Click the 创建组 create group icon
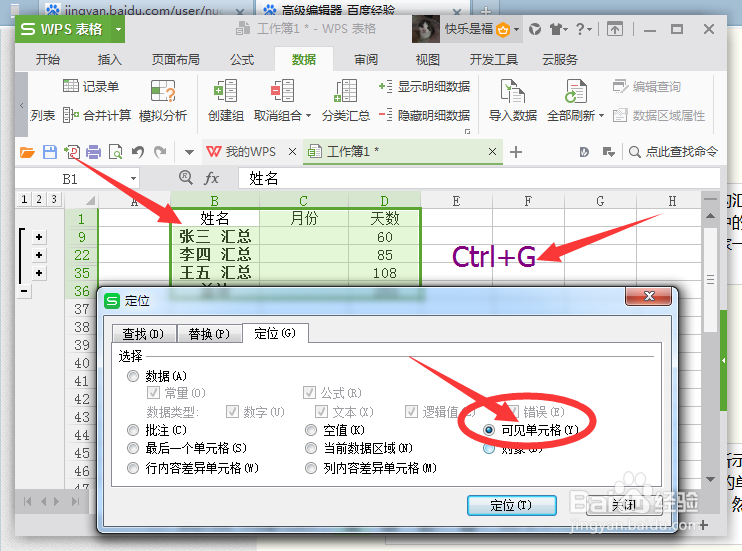 coord(225,90)
